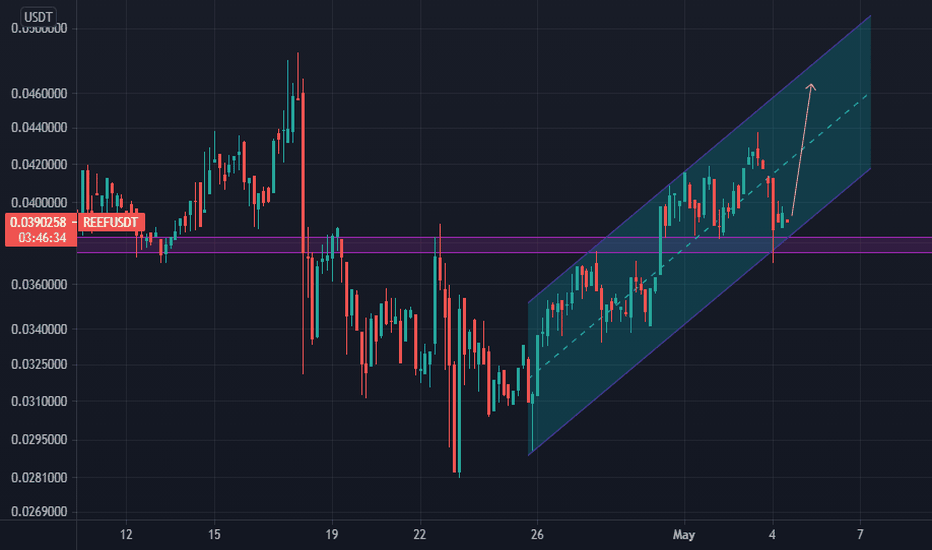Screen dimensions: 932x550
Task: Click the 0.0295000 price axis label
Action: tap(39, 439)
